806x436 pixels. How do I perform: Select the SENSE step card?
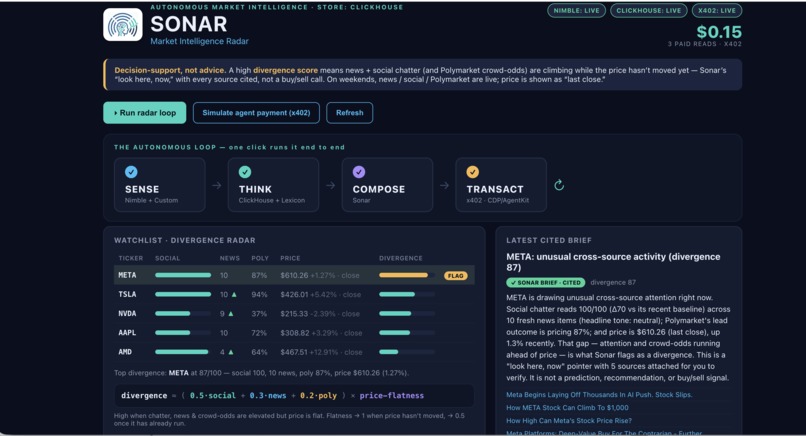159,185
